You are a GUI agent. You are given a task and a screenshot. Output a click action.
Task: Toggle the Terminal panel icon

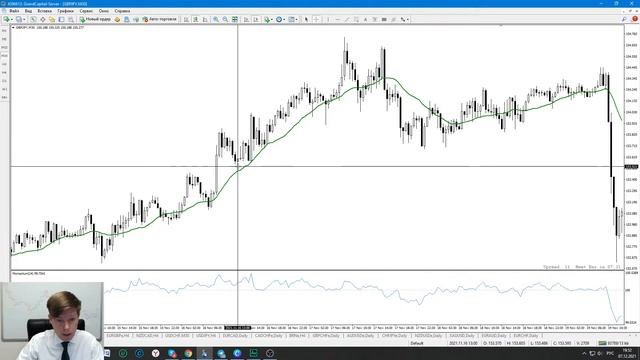[x=61, y=19]
